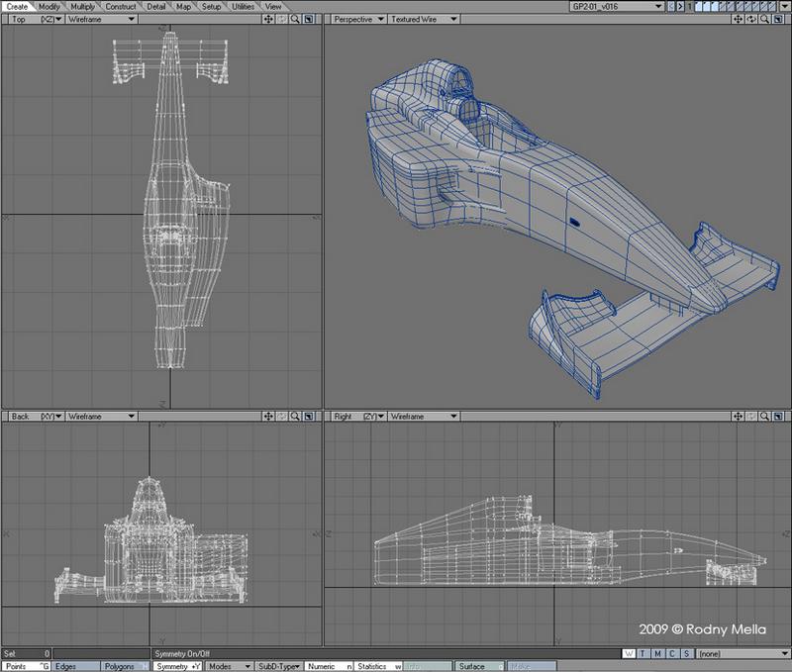
Task: Click the rotate icon in the Back viewport
Action: point(282,418)
